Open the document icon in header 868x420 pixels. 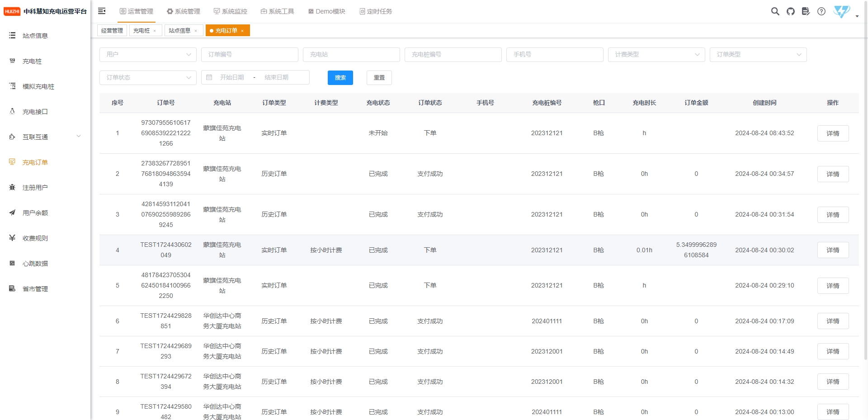pos(806,11)
